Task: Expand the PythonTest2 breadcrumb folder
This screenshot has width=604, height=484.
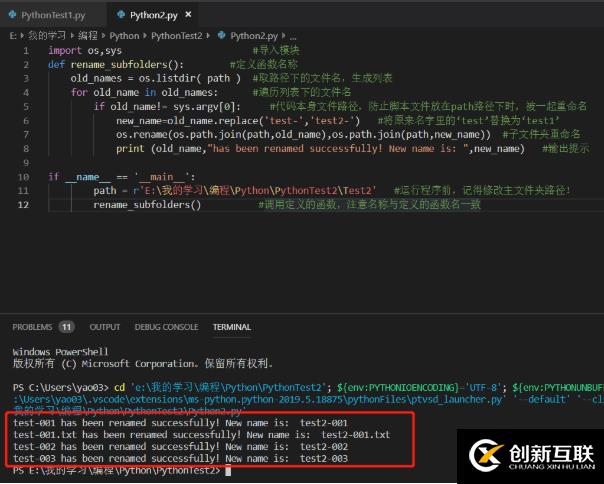Action: point(176,35)
